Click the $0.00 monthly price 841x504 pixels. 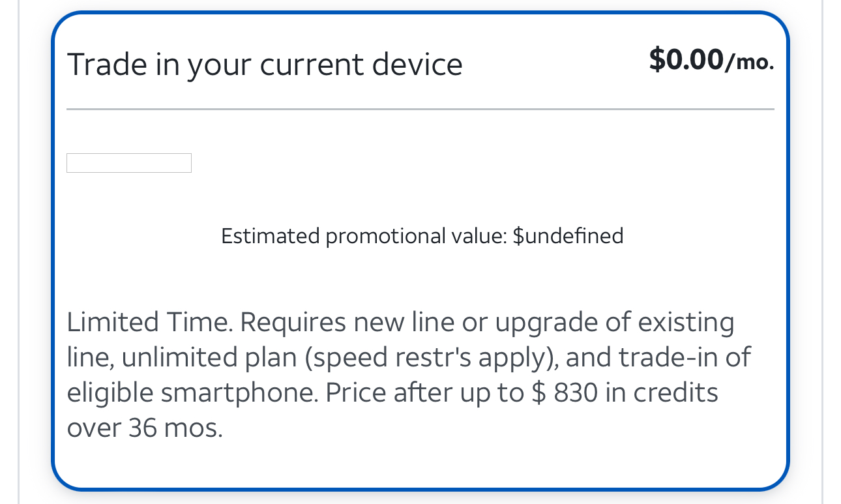point(686,60)
